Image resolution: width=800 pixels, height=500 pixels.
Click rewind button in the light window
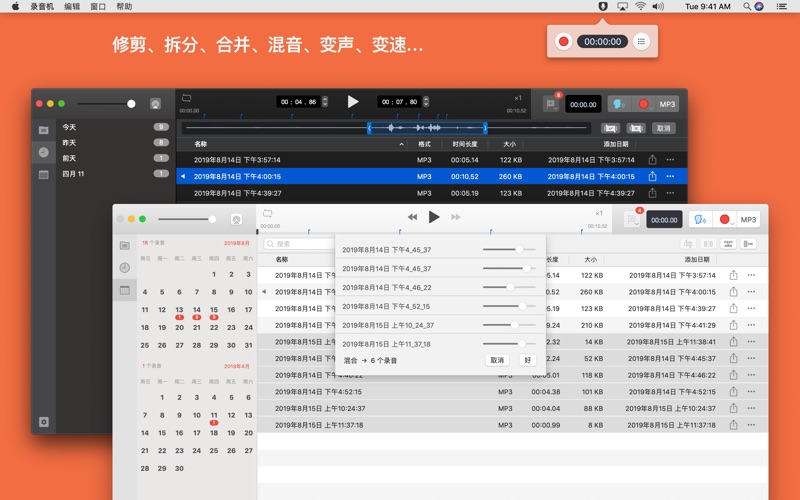tap(412, 217)
